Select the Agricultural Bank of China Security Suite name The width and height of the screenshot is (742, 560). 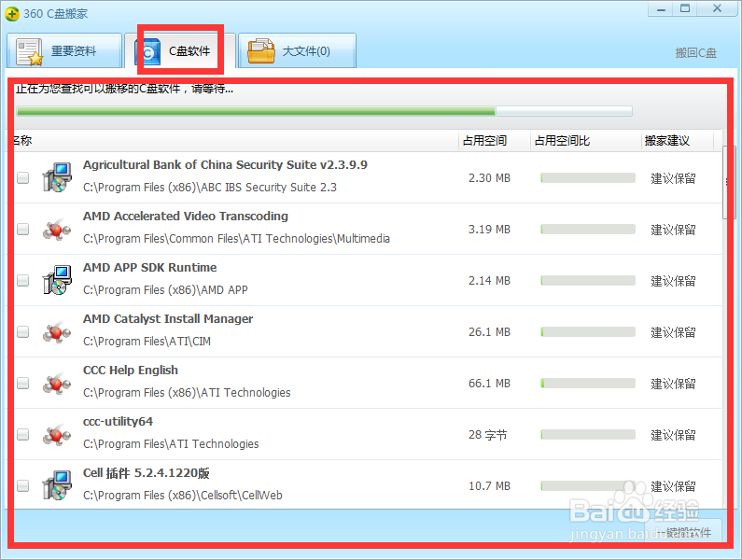[x=225, y=165]
